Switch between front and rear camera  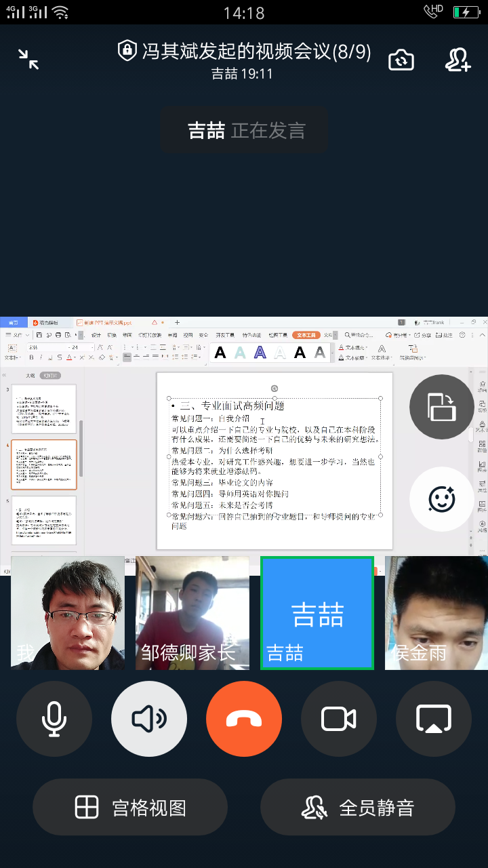coord(401,60)
